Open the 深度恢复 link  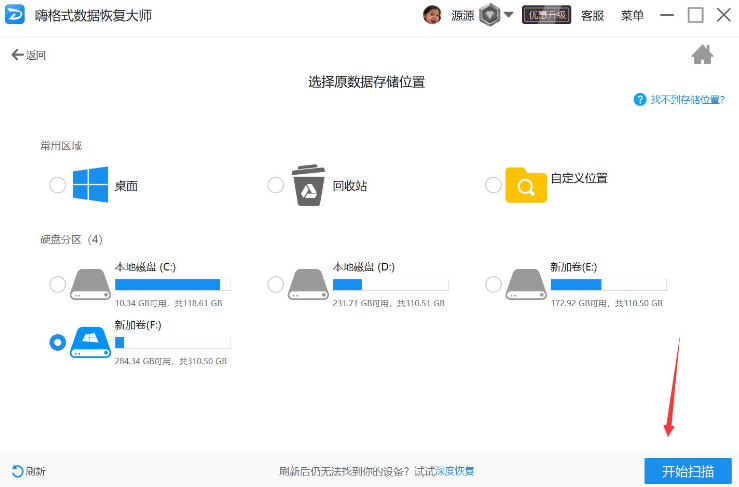point(458,471)
